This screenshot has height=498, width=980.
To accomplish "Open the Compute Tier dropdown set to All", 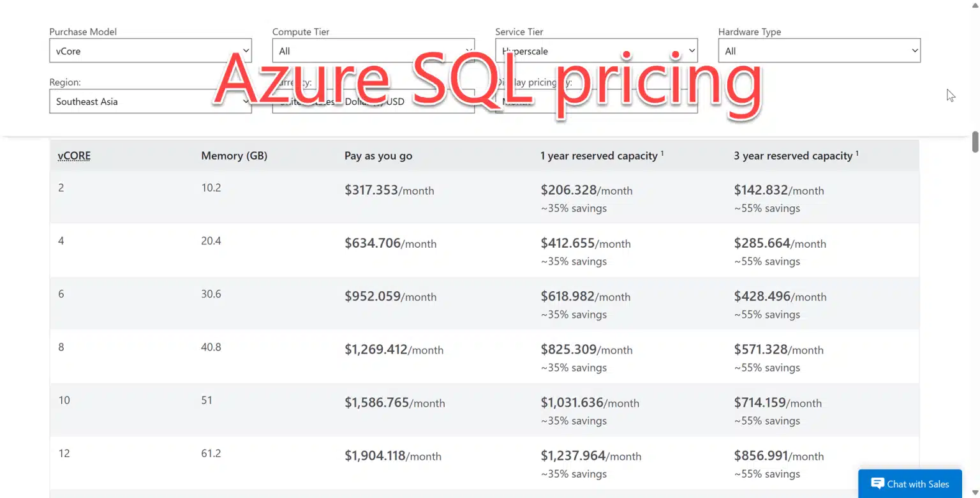I will (373, 50).
